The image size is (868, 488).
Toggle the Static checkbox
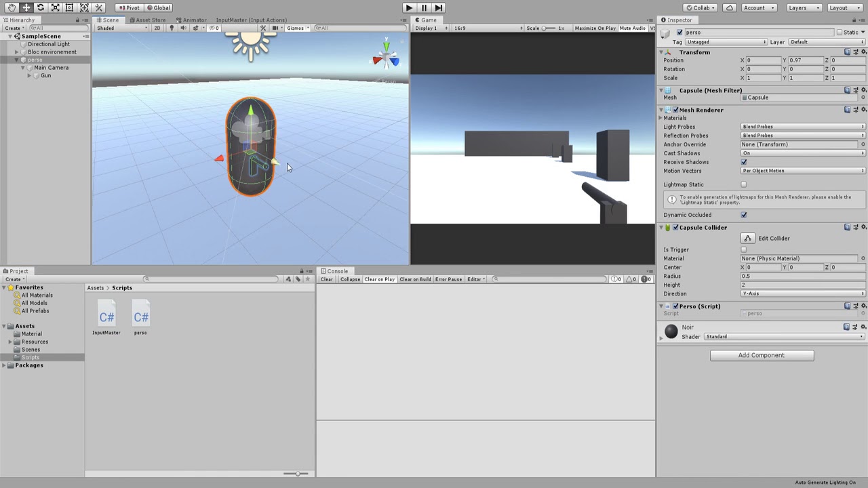(839, 33)
